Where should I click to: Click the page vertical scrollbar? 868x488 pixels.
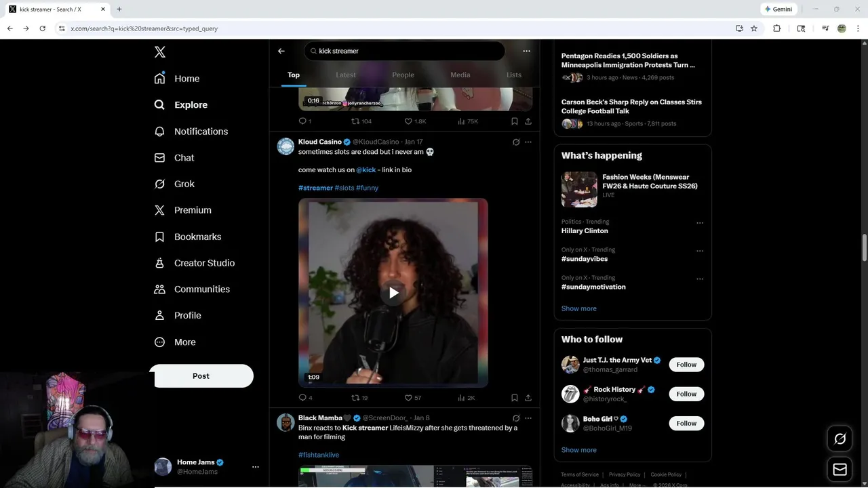[864, 247]
